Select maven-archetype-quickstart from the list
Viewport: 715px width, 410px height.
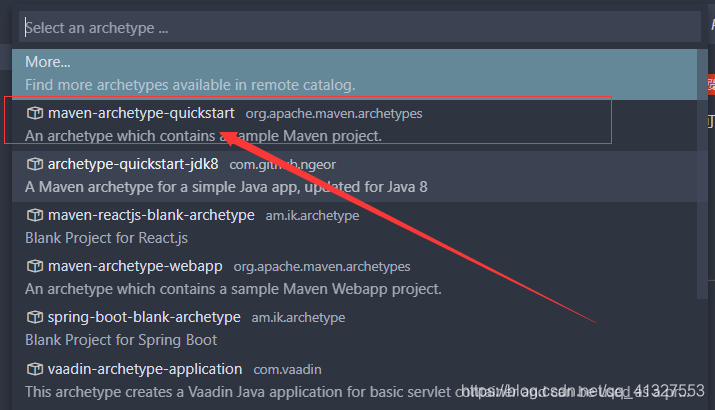(354, 125)
